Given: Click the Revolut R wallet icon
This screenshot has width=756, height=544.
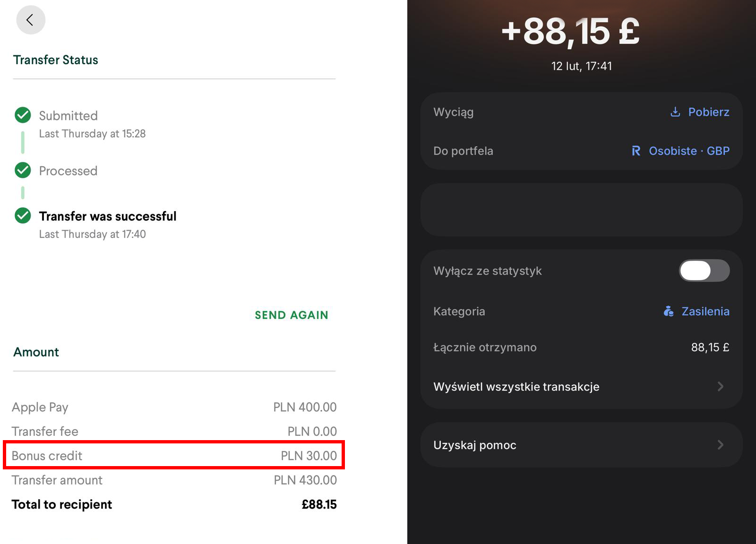Looking at the screenshot, I should pyautogui.click(x=636, y=151).
